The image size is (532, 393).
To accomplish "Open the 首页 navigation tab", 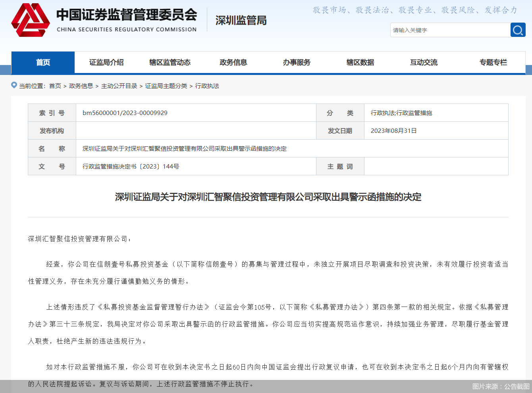I will (43, 62).
